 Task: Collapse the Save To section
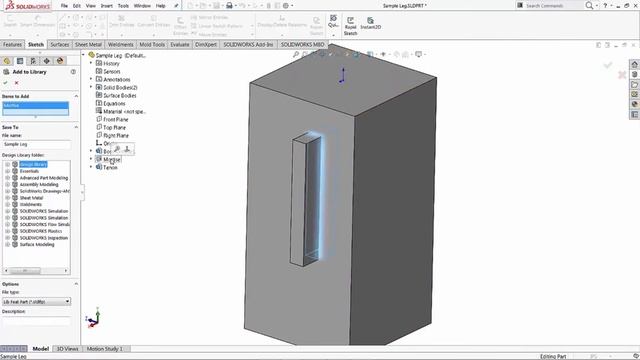click(x=76, y=127)
